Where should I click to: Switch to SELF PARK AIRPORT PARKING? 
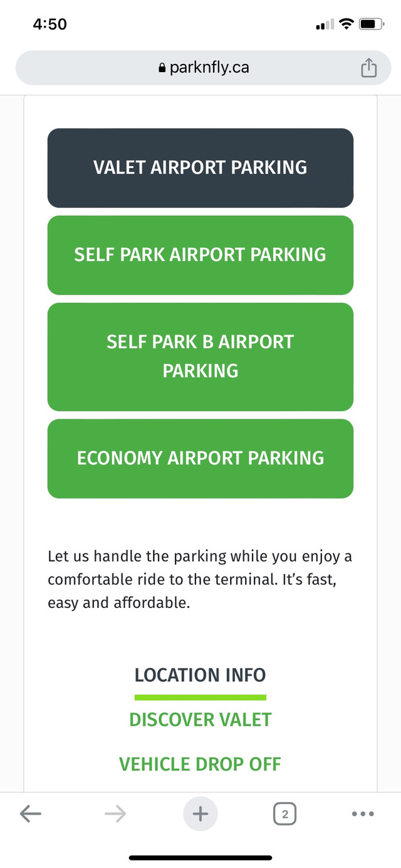tap(200, 254)
